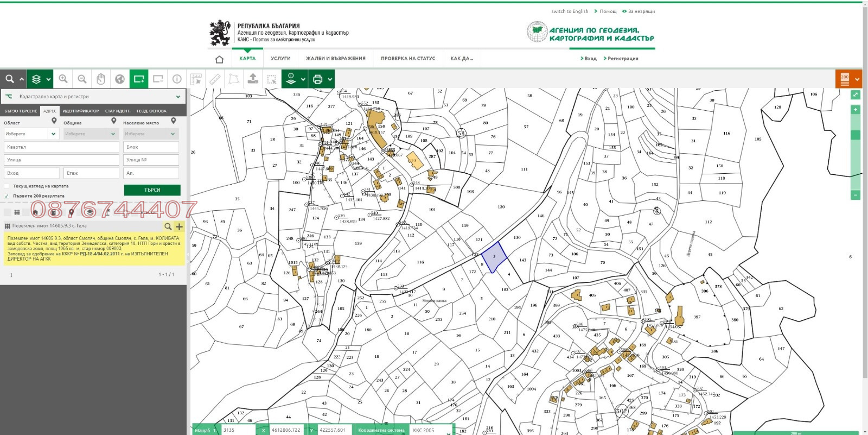
Task: Click the fullscreen expand map icon
Action: click(856, 94)
